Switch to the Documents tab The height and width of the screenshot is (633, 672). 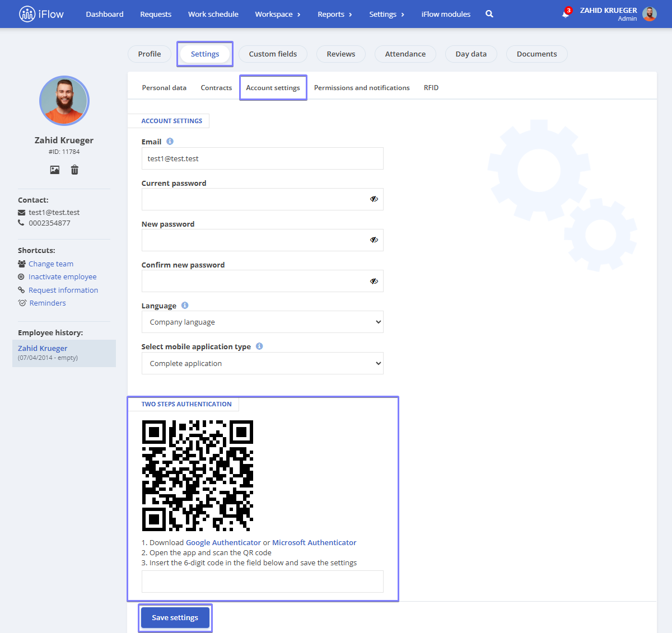[x=537, y=54]
